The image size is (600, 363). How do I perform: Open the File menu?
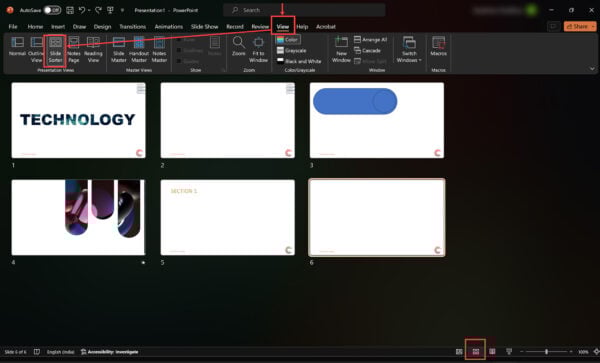point(13,27)
